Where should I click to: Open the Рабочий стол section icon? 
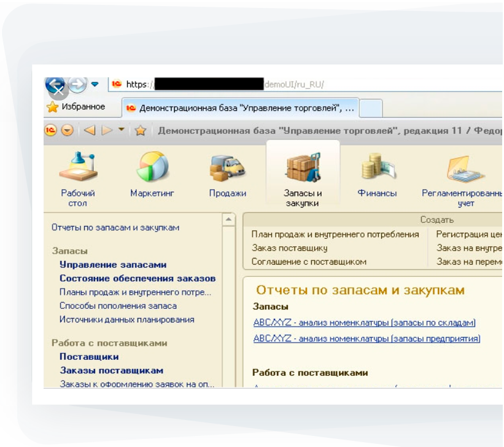point(77,168)
